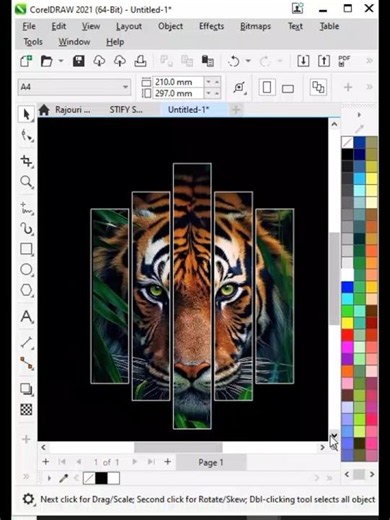390x520 pixels.
Task: Click the Export icon
Action: pos(324,61)
